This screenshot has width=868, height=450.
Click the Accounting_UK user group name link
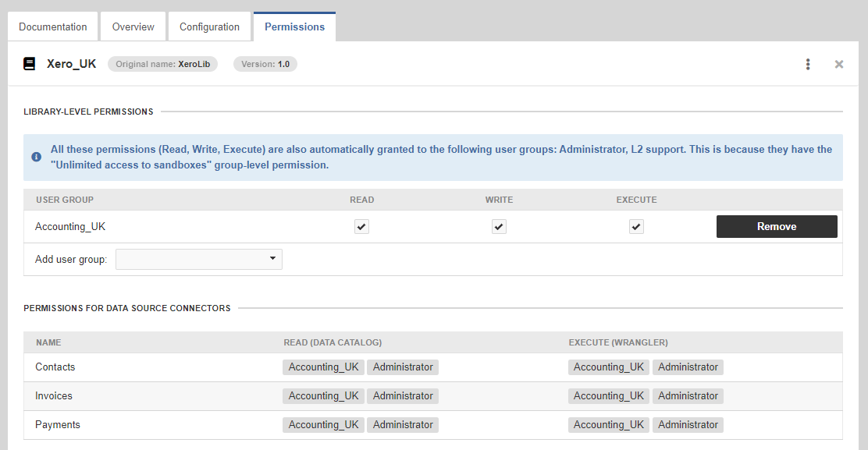point(70,226)
